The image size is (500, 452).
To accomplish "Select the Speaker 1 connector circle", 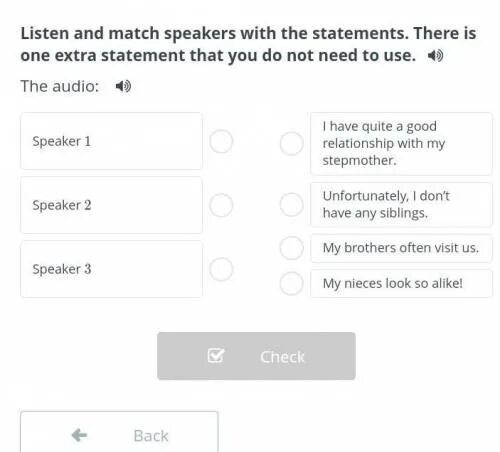I will (221, 141).
